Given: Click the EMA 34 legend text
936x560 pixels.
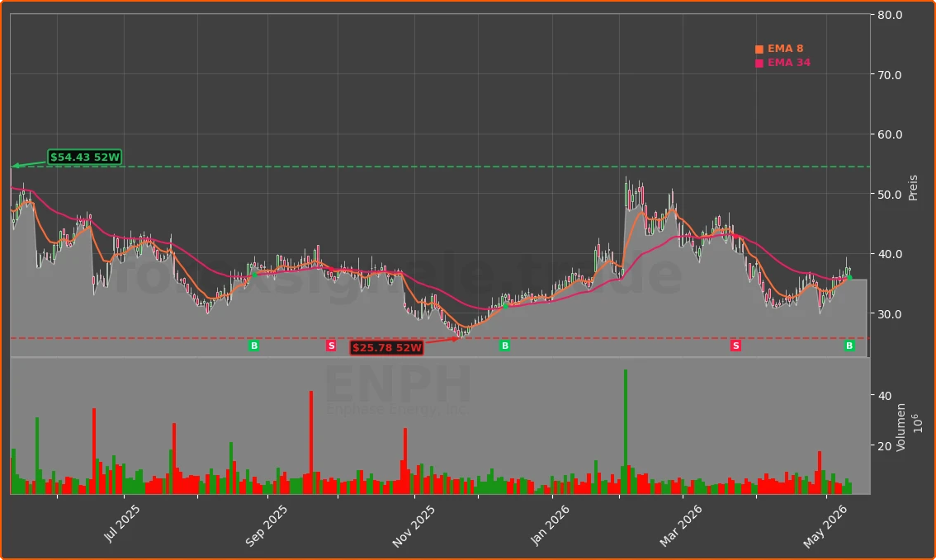Looking at the screenshot, I should pyautogui.click(x=788, y=63).
